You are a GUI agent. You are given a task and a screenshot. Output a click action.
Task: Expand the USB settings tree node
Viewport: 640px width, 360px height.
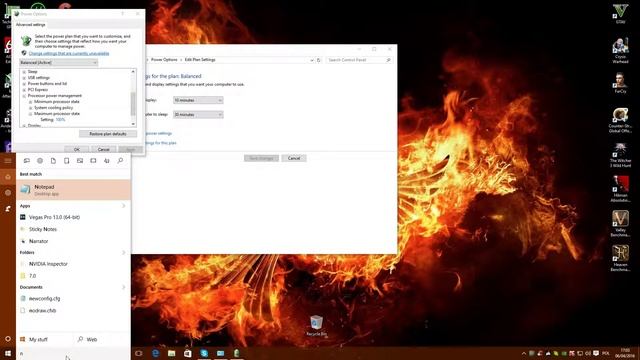24,78
